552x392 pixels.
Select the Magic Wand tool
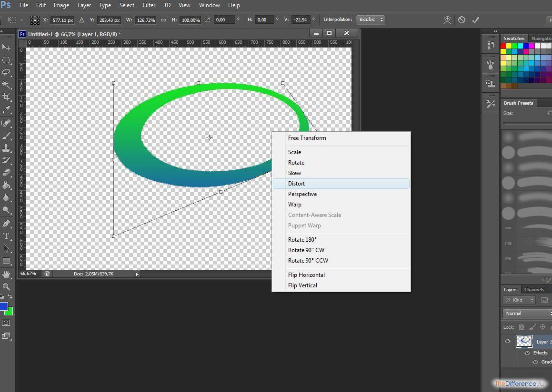pos(6,85)
